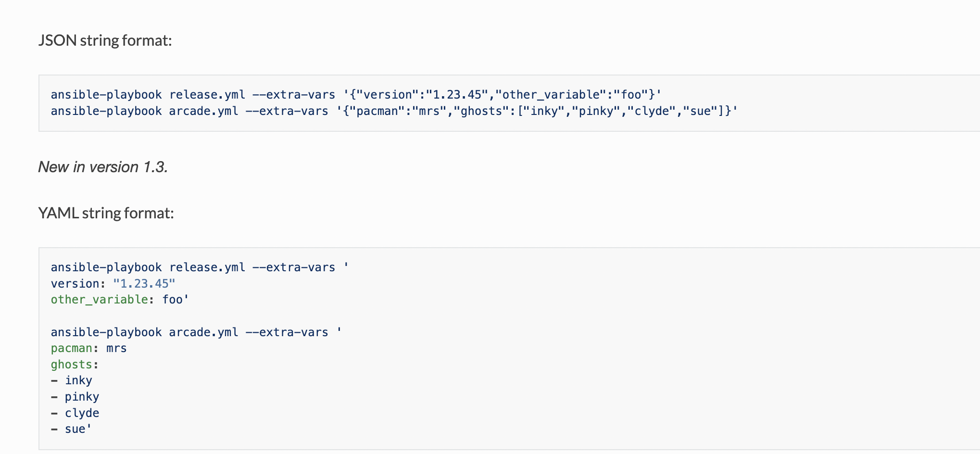
Task: Click the JSON arcade.yml command line
Action: point(393,111)
